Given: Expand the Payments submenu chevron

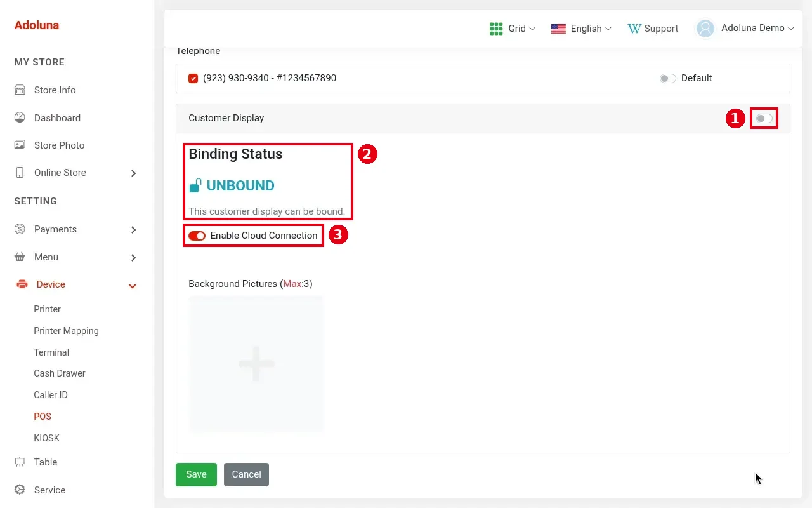Looking at the screenshot, I should point(133,230).
